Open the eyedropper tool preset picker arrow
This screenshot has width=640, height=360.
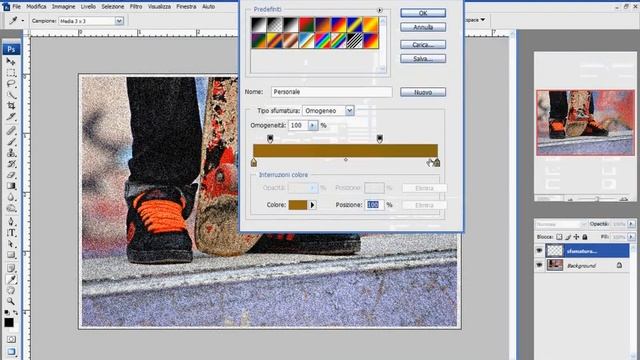coord(22,20)
